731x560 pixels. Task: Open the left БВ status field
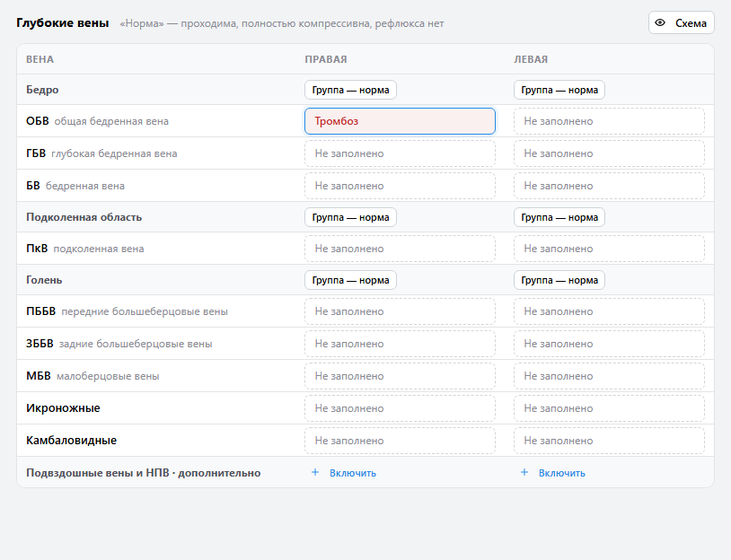tap(610, 186)
